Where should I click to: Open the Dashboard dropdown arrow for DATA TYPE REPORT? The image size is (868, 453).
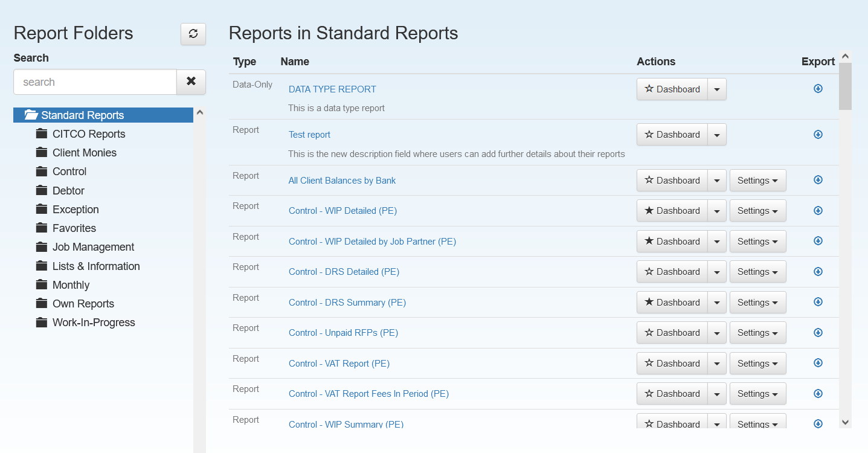717,89
